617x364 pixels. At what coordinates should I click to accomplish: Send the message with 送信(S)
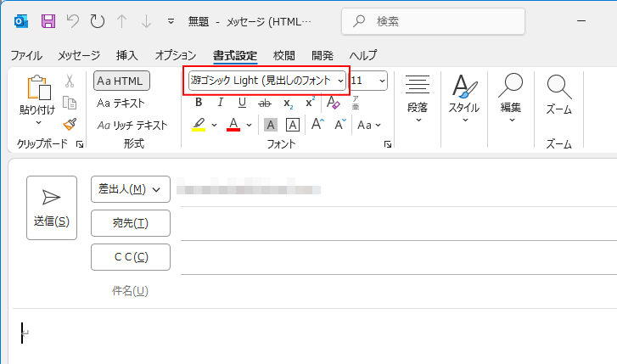52,208
